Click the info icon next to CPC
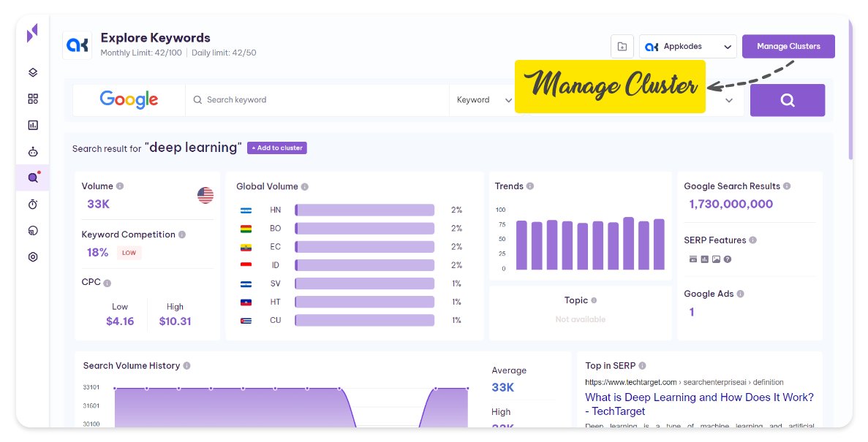This screenshot has height=442, width=868. pos(107,283)
